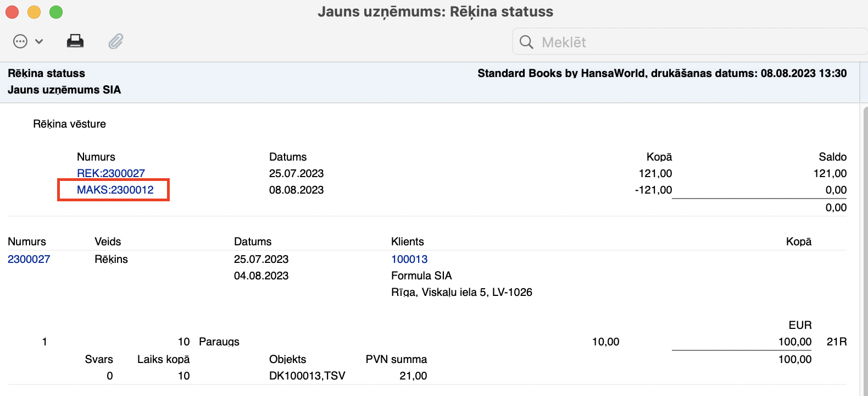The image size is (868, 396).
Task: Open invoice number 2300027 in the details table
Action: tap(29, 259)
